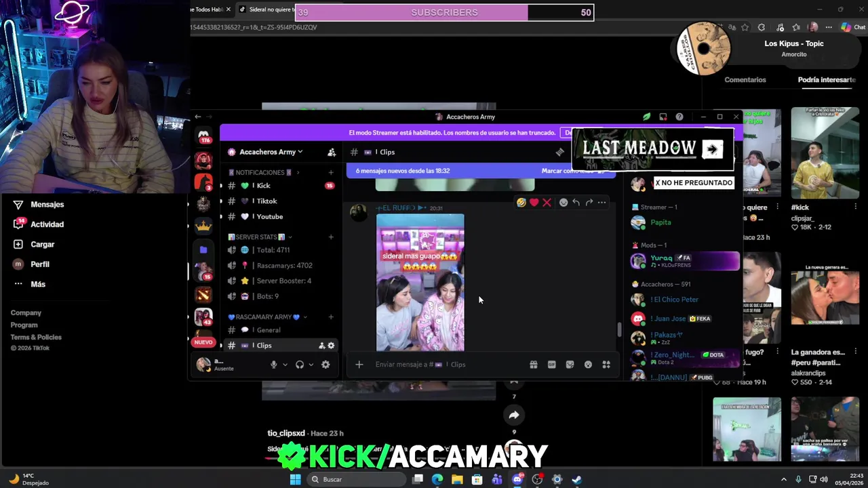Open the emoji picker in message bar
Viewport: 868px width, 488px height.
tap(588, 365)
